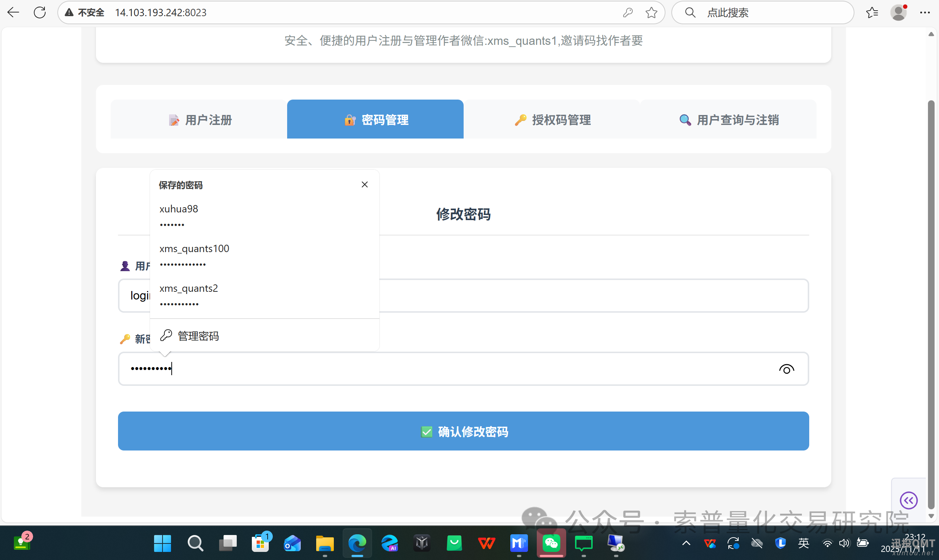
Task: Open the browser profile avatar
Action: coord(899,12)
